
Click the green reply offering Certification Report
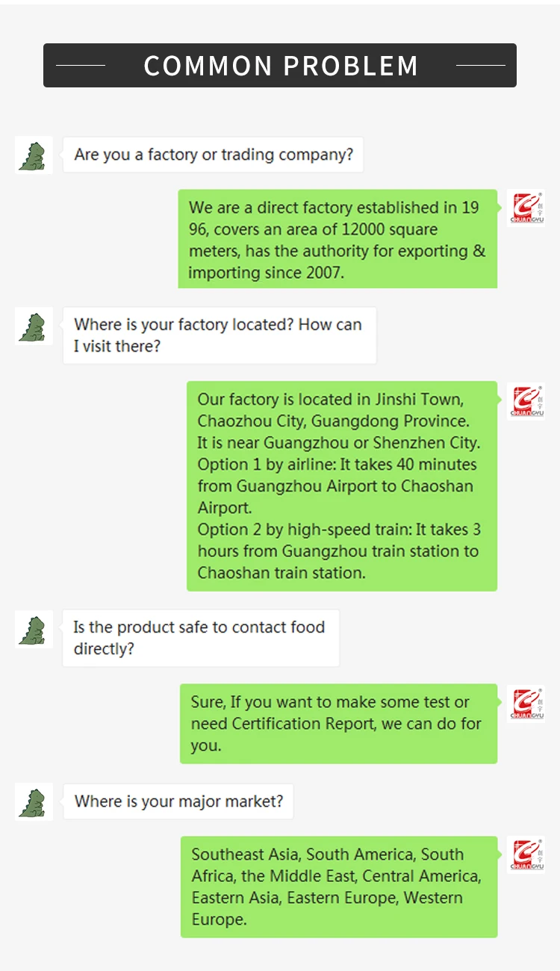pyautogui.click(x=338, y=724)
